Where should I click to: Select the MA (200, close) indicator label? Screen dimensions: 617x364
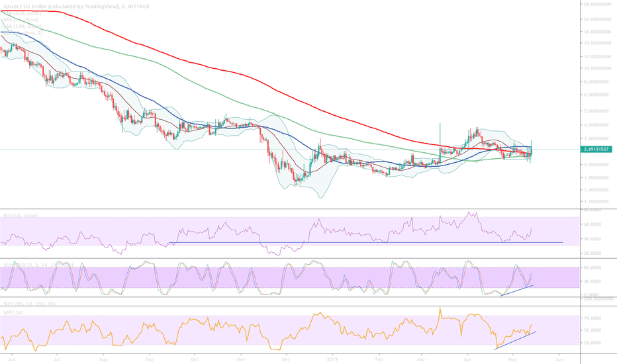point(22,13)
